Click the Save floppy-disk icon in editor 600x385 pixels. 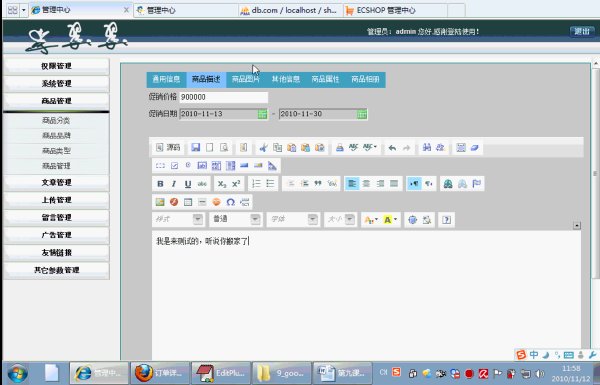[x=196, y=147]
